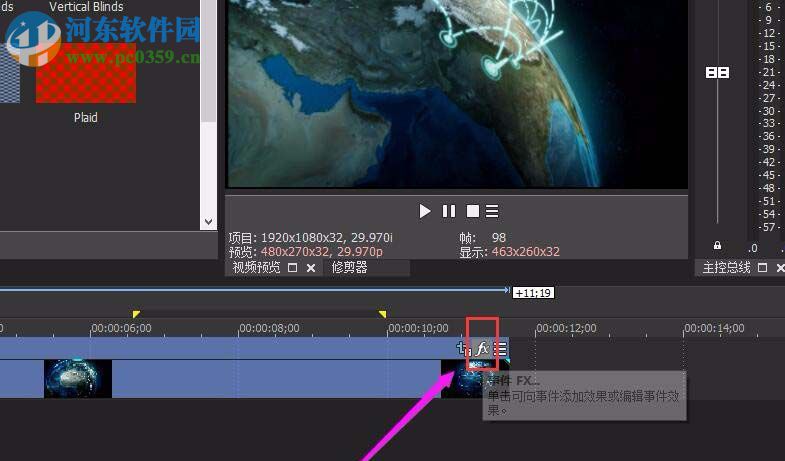Click the project 1920x1080x32 format text
Viewport: 785px width, 461px height.
(327, 238)
